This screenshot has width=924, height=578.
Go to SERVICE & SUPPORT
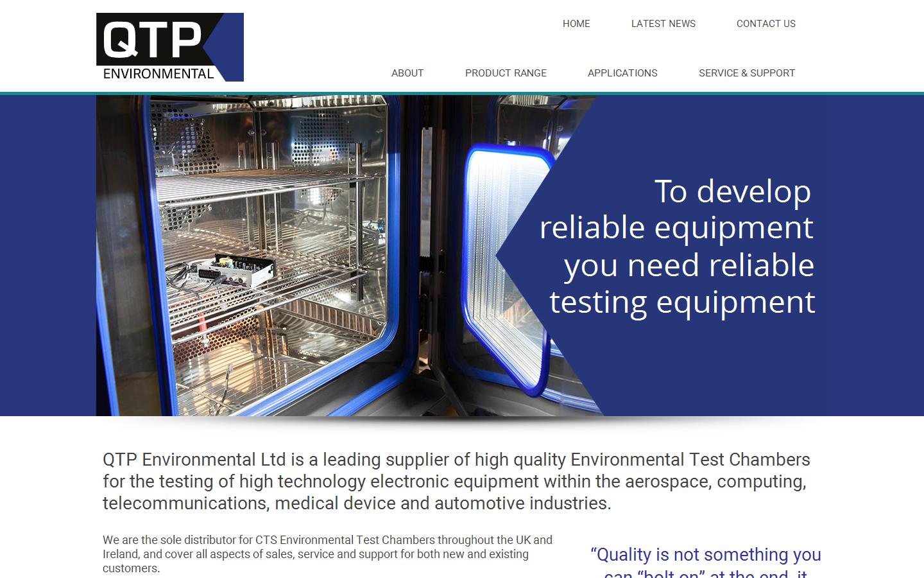pos(747,73)
